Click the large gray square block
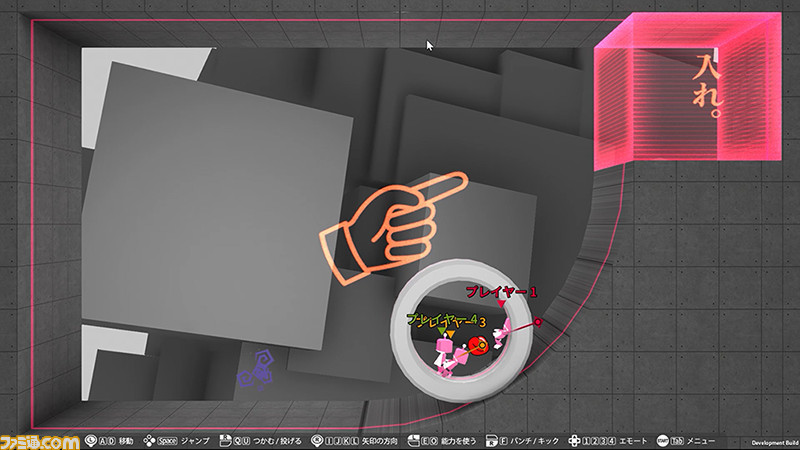This screenshot has width=800, height=450. click(216, 207)
